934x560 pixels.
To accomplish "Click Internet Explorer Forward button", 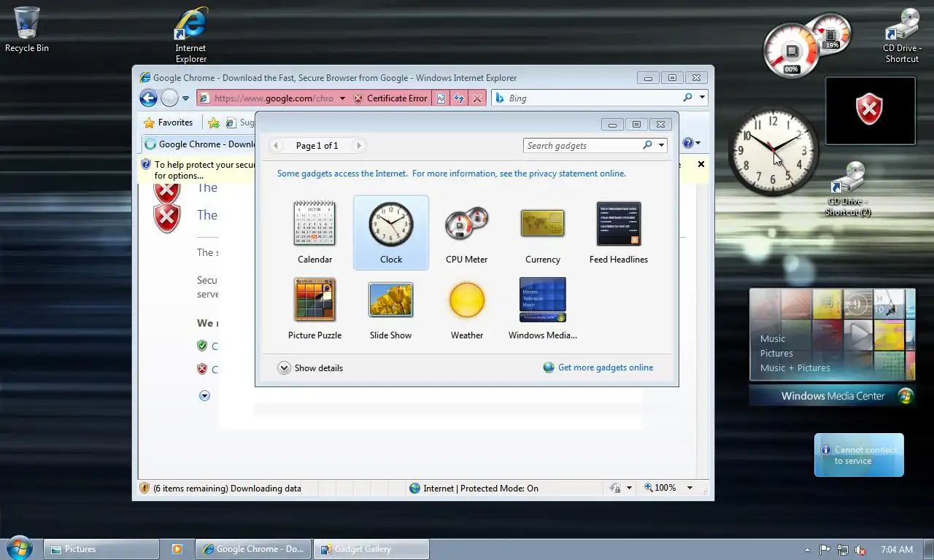I will click(169, 98).
